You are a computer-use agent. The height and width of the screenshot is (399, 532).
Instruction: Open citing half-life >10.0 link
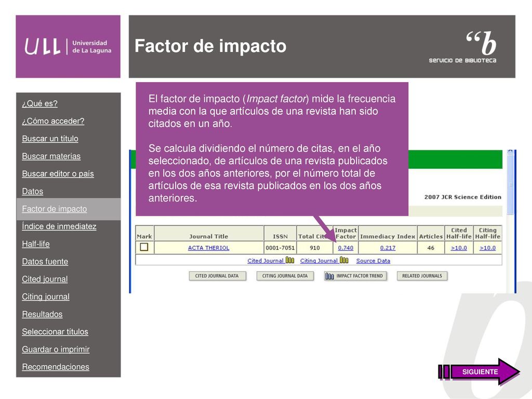pyautogui.click(x=487, y=248)
